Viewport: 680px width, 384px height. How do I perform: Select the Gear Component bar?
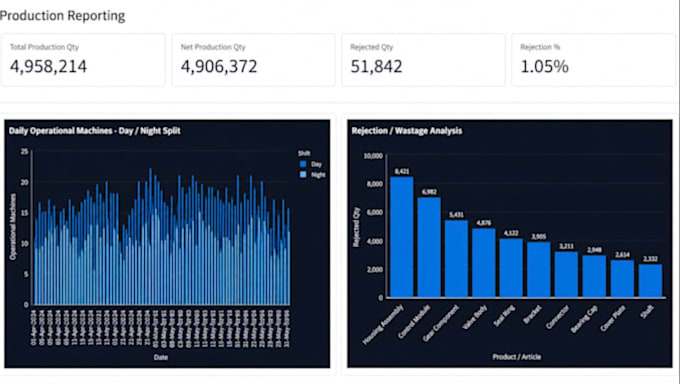tap(456, 259)
